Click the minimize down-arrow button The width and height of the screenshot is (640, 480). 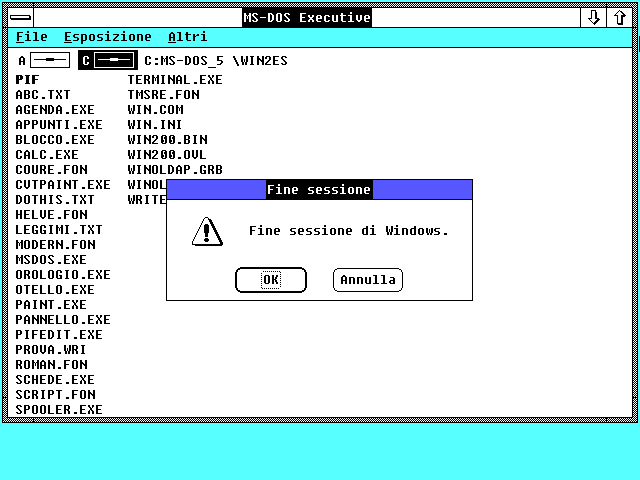[593, 18]
